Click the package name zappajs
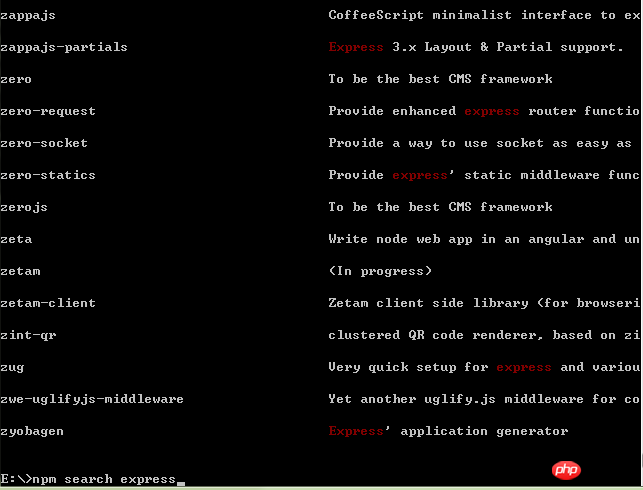The width and height of the screenshot is (643, 490). point(28,16)
